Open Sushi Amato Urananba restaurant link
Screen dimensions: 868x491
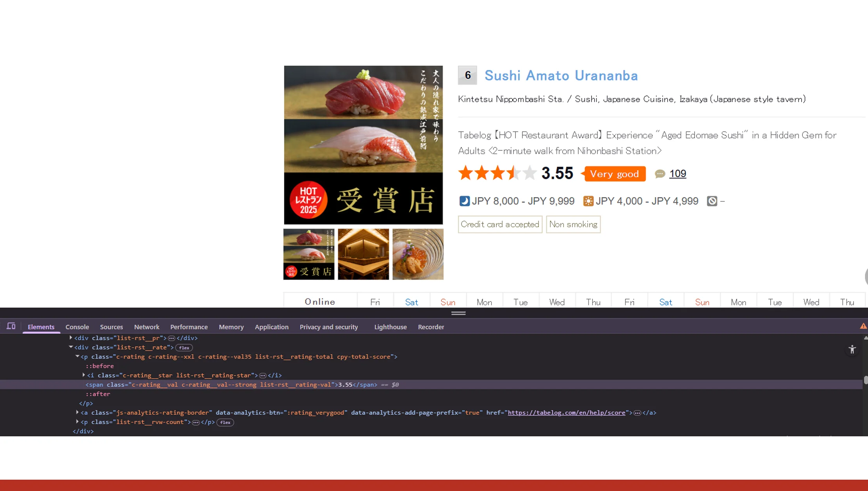561,75
